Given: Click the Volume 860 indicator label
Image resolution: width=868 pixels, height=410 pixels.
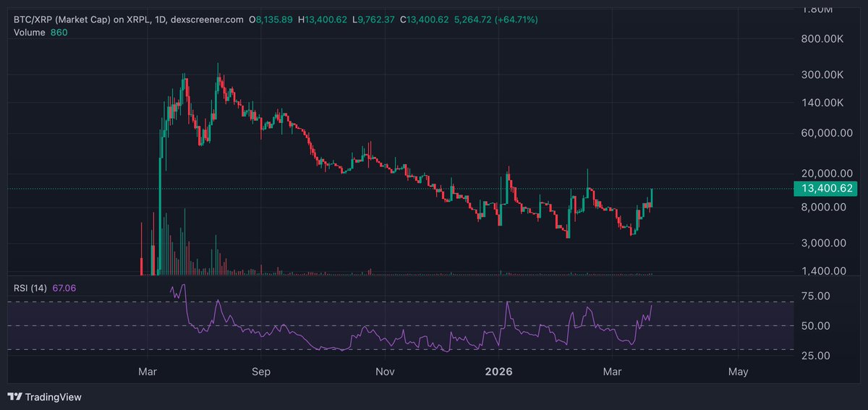Looking at the screenshot, I should [x=41, y=33].
